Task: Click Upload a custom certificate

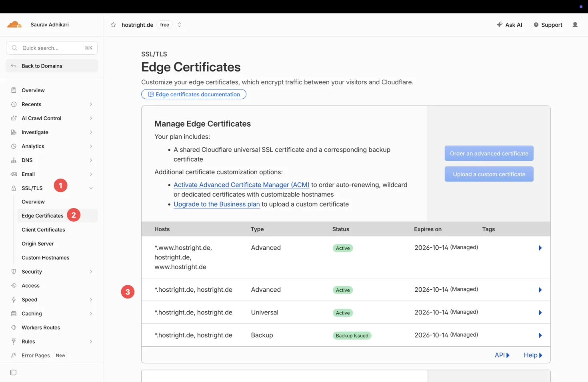Action: click(489, 174)
